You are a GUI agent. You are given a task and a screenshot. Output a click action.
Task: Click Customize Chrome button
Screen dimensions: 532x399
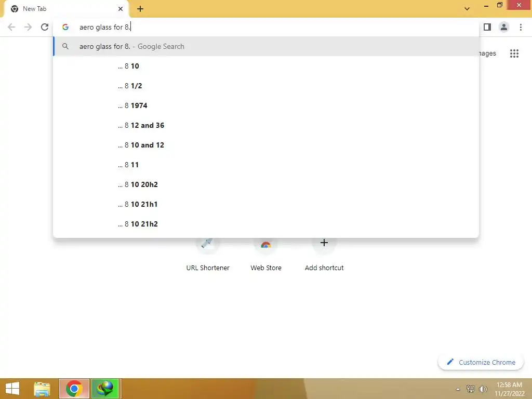click(x=481, y=362)
